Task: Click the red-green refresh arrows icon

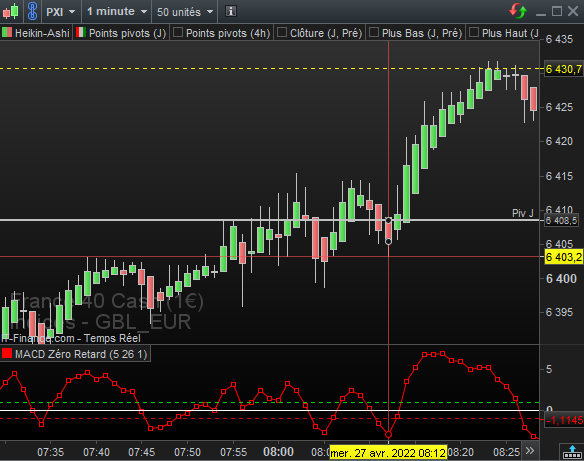Action: [518, 11]
